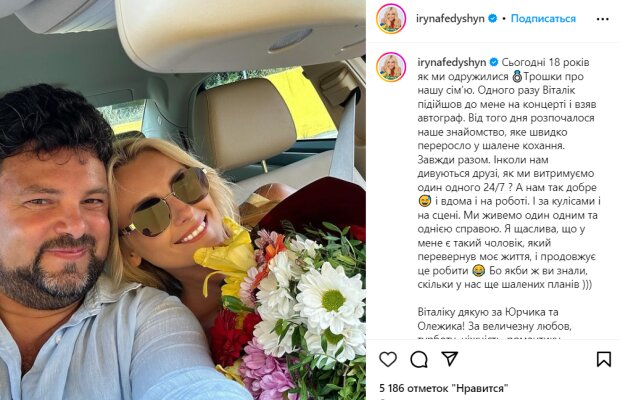Click the verified badge in the header
Screen dimensions: 620x400
[x=493, y=19]
